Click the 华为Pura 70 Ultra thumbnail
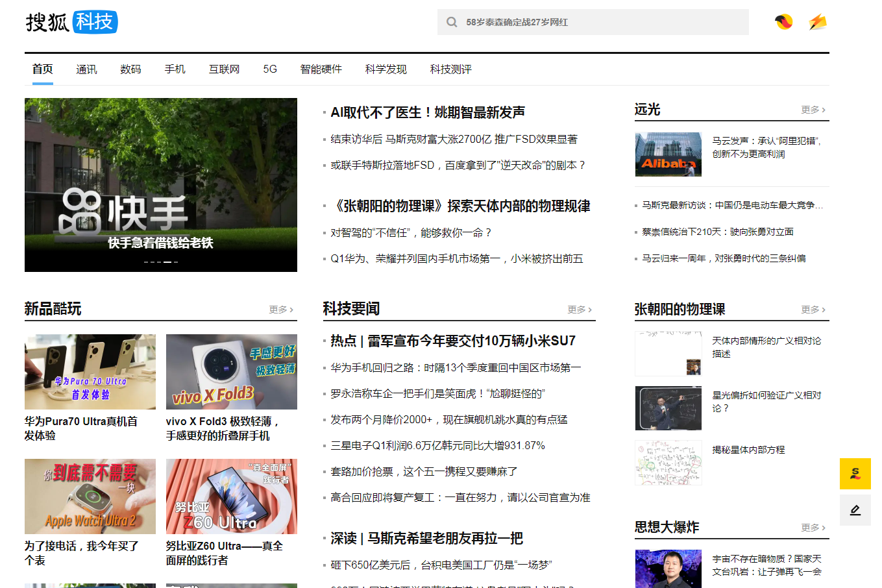882x588 pixels. 90,372
